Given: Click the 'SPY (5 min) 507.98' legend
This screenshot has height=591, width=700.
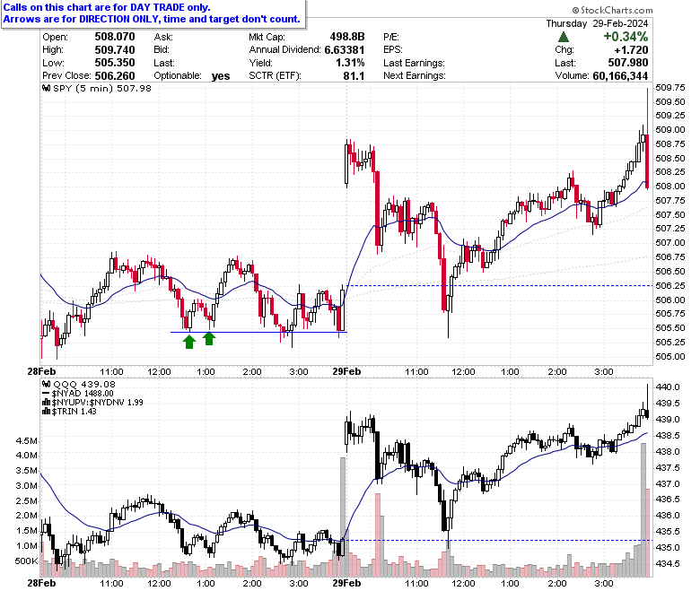Looking at the screenshot, I should click(x=102, y=88).
